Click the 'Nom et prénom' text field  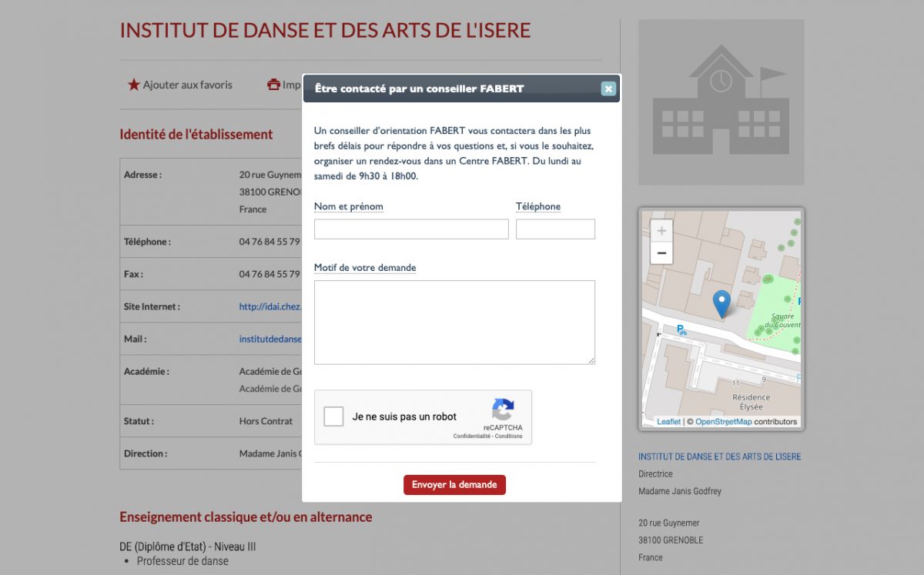click(x=411, y=229)
